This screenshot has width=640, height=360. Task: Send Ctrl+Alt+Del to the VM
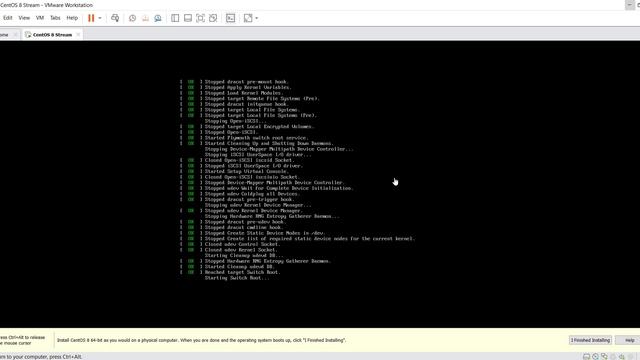[x=115, y=18]
